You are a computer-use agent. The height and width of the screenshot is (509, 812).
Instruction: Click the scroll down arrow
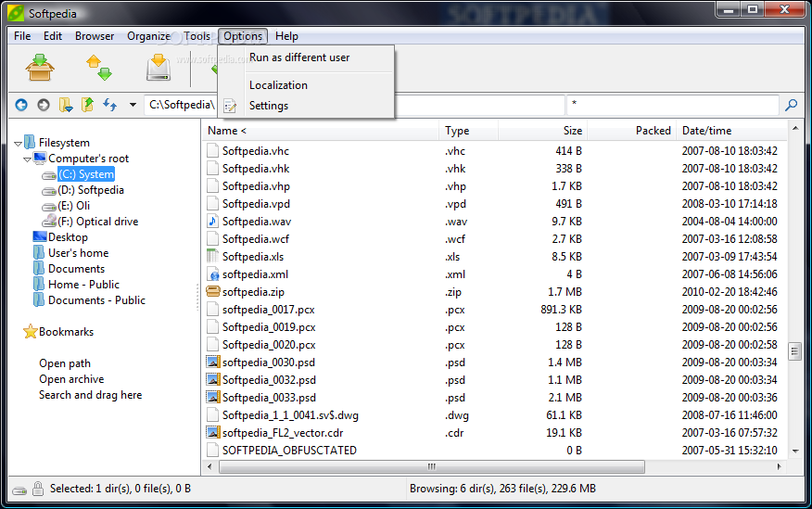point(795,452)
